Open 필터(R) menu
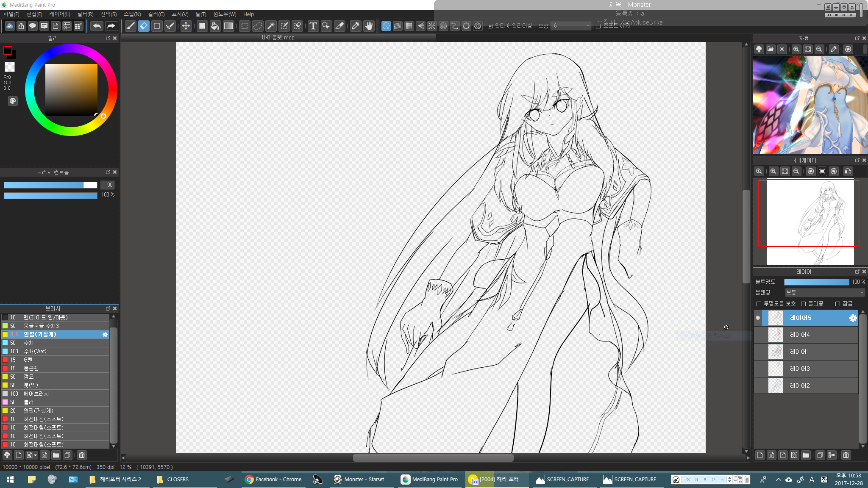This screenshot has height=488, width=868. (x=85, y=14)
